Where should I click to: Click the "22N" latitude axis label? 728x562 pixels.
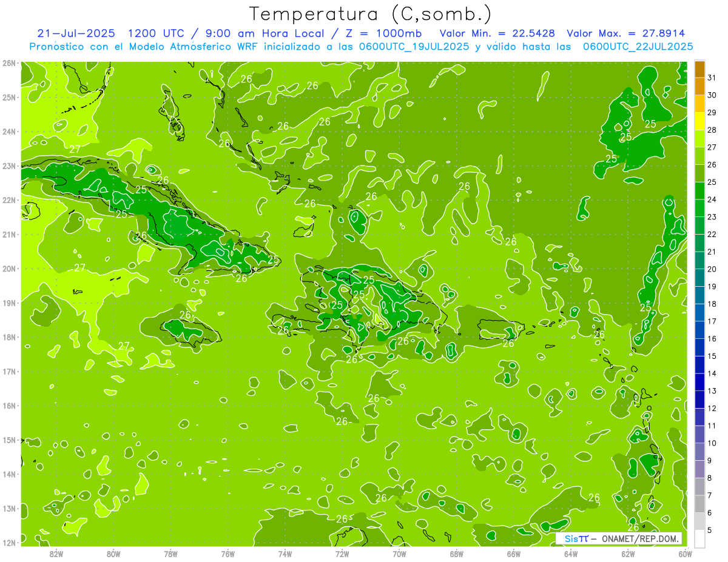click(9, 200)
